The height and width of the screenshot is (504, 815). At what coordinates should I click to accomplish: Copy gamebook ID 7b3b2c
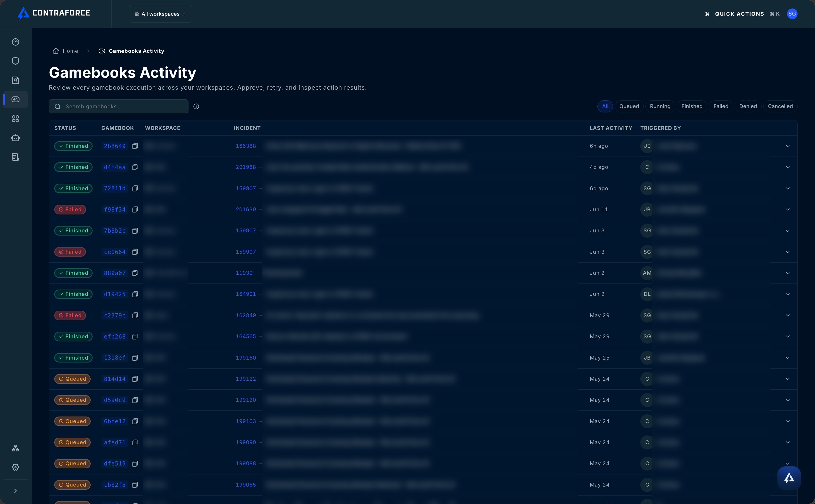point(135,231)
